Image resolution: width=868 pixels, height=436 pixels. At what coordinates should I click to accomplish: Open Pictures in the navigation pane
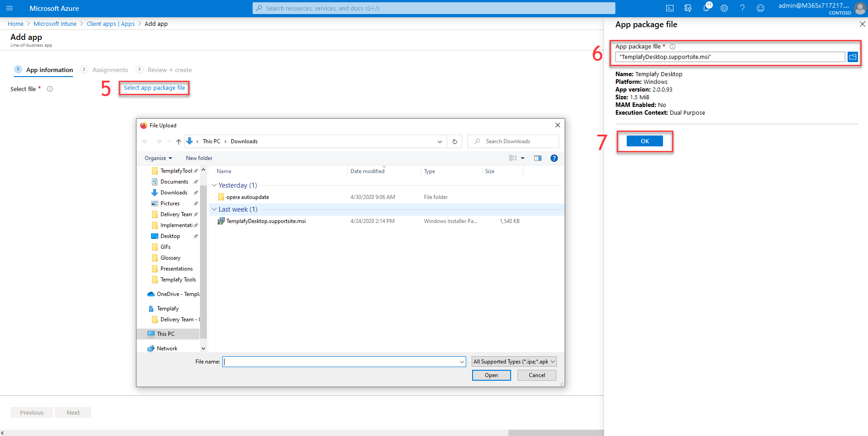pyautogui.click(x=170, y=203)
